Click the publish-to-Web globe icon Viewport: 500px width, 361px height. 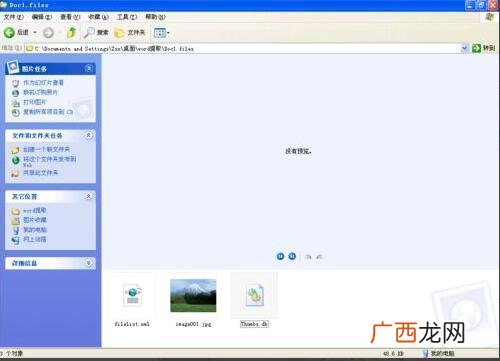click(x=15, y=160)
